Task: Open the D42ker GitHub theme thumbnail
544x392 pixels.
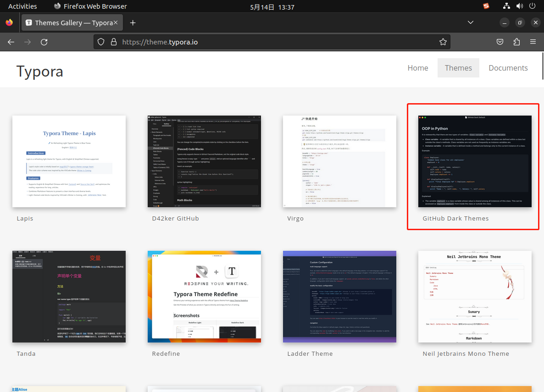Action: coord(205,161)
